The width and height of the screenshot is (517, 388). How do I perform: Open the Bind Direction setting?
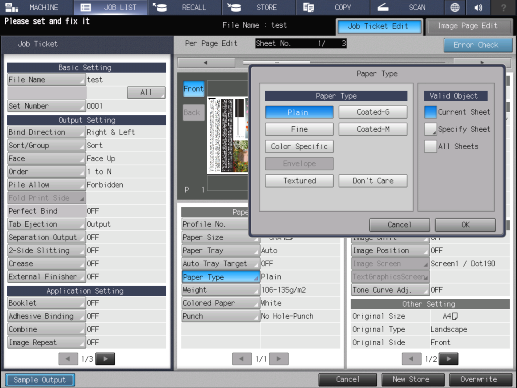click(46, 132)
